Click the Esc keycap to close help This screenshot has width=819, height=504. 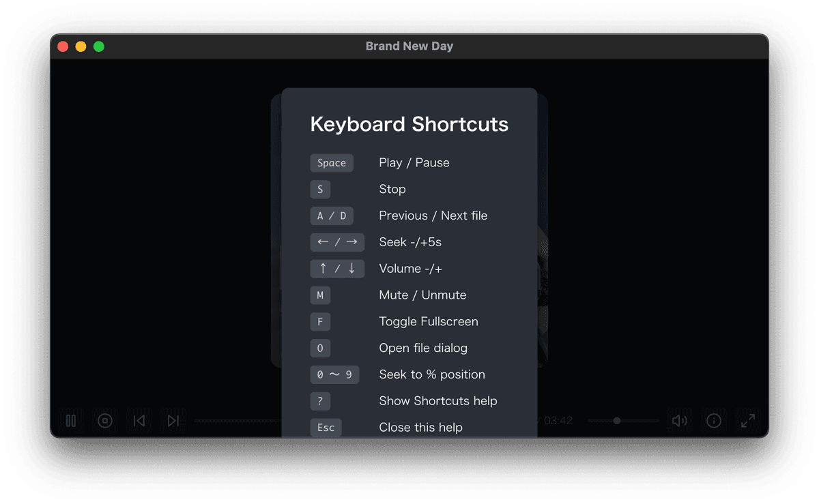pyautogui.click(x=326, y=428)
